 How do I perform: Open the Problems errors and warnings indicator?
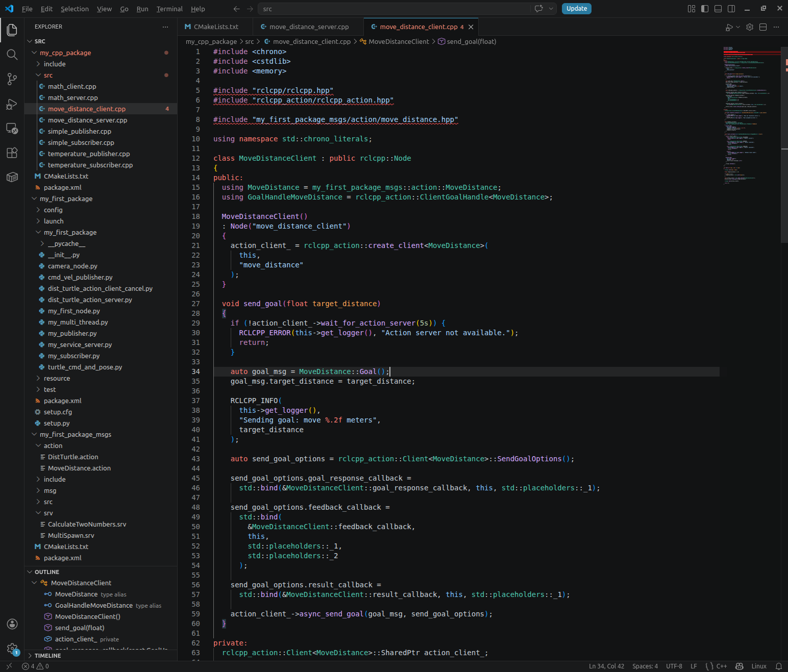tap(35, 666)
